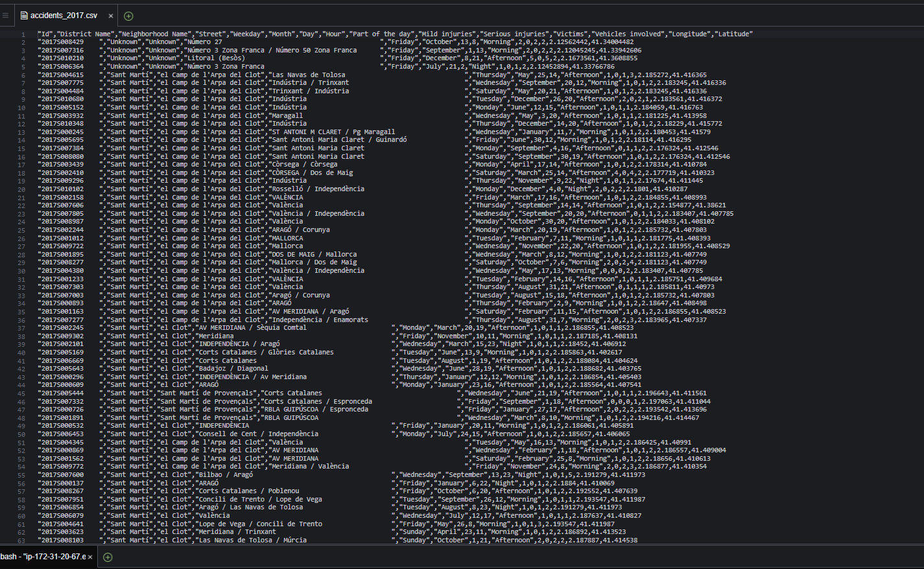This screenshot has width=924, height=569.
Task: Click the document icon on the csv tab
Action: coord(24,15)
